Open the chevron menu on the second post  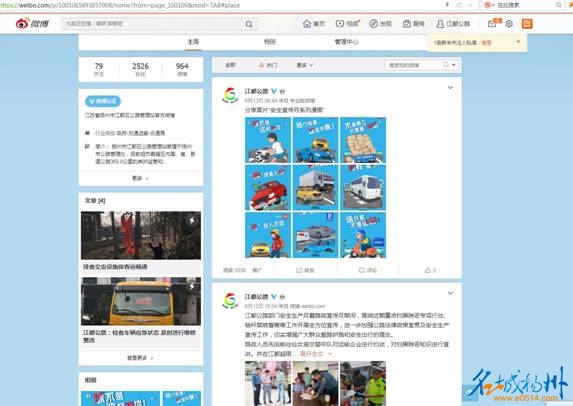coord(451,293)
